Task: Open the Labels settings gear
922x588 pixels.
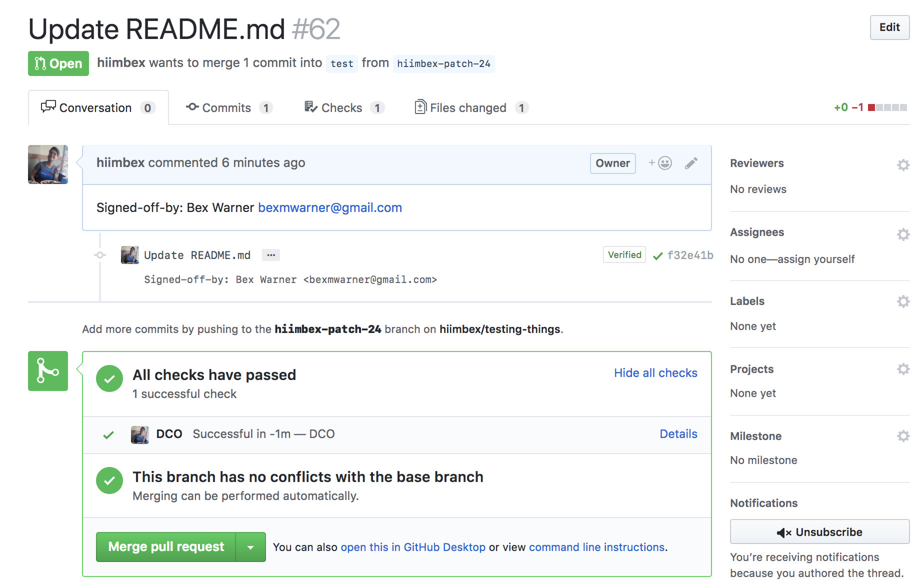Action: coord(903,301)
